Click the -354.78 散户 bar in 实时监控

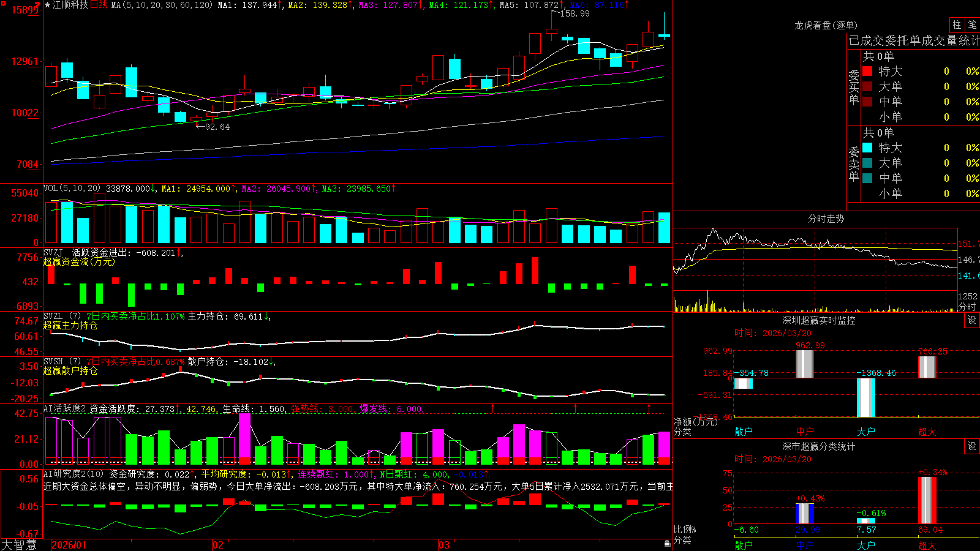pyautogui.click(x=744, y=383)
